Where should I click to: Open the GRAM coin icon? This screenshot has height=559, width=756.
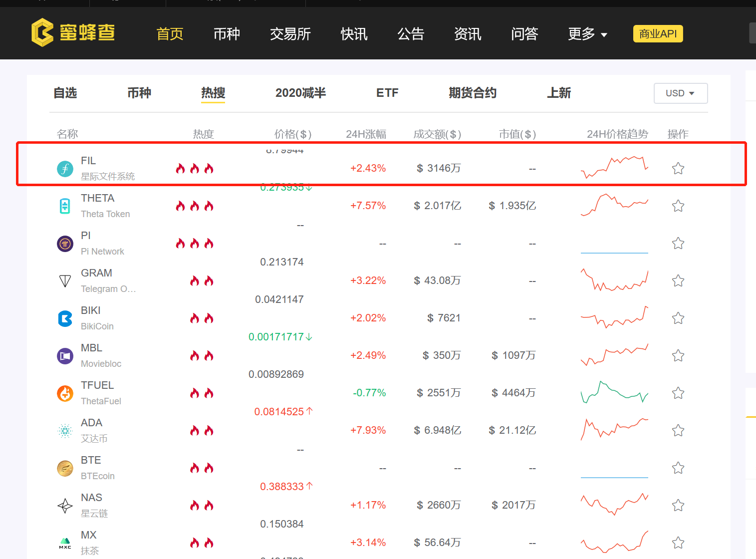point(65,281)
